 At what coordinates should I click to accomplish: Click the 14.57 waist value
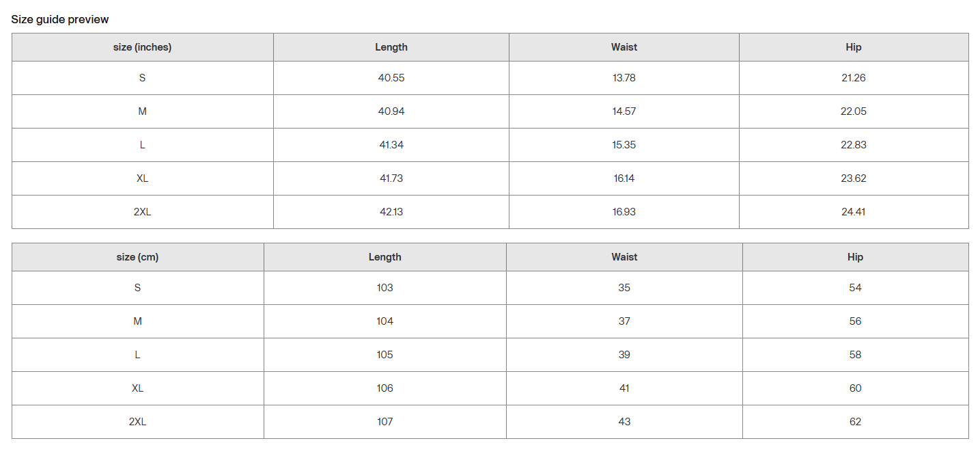point(624,111)
